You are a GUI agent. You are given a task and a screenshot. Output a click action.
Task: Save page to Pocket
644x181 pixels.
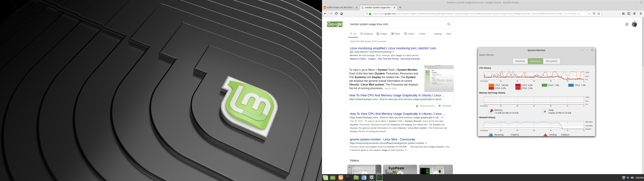tap(594, 14)
